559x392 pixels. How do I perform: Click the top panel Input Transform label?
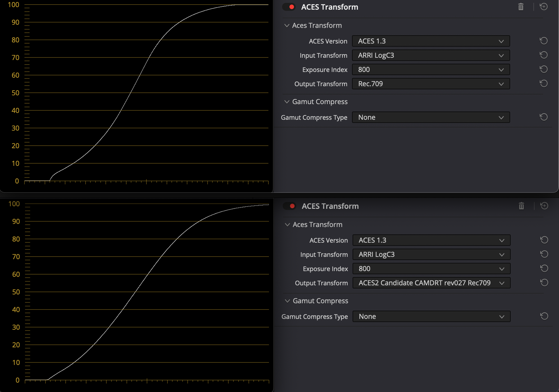[x=323, y=55]
